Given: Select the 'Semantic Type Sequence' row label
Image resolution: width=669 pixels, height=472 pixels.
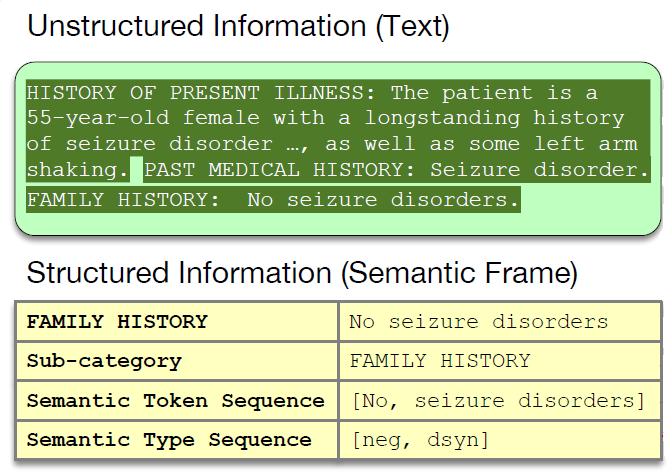Looking at the screenshot, I should [x=168, y=440].
